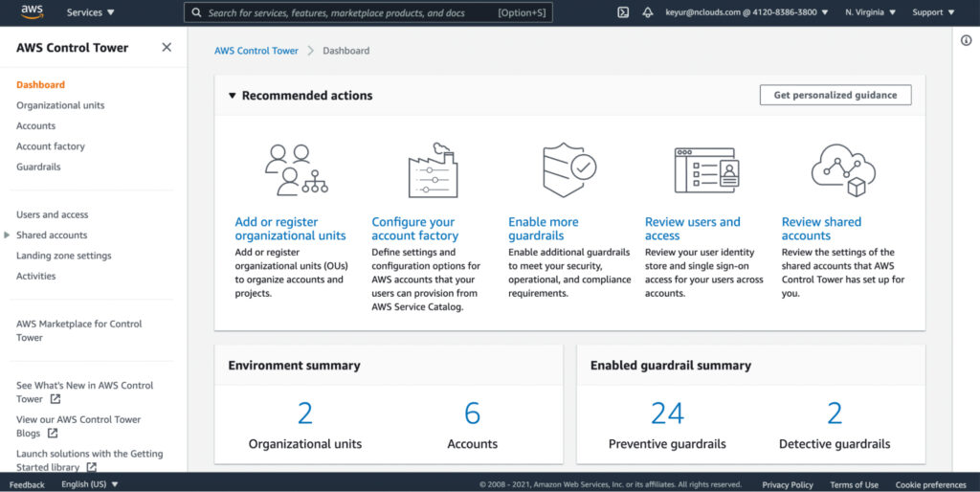
Task: Open the notifications bell icon
Action: pyautogui.click(x=648, y=12)
